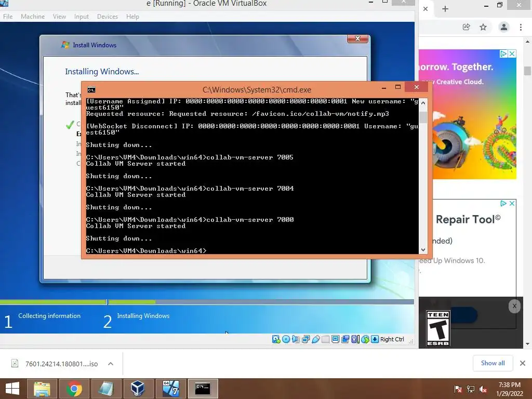Image resolution: width=532 pixels, height=399 pixels.
Task: Click the taskbar clock showing 7:38 PM
Action: 509,389
